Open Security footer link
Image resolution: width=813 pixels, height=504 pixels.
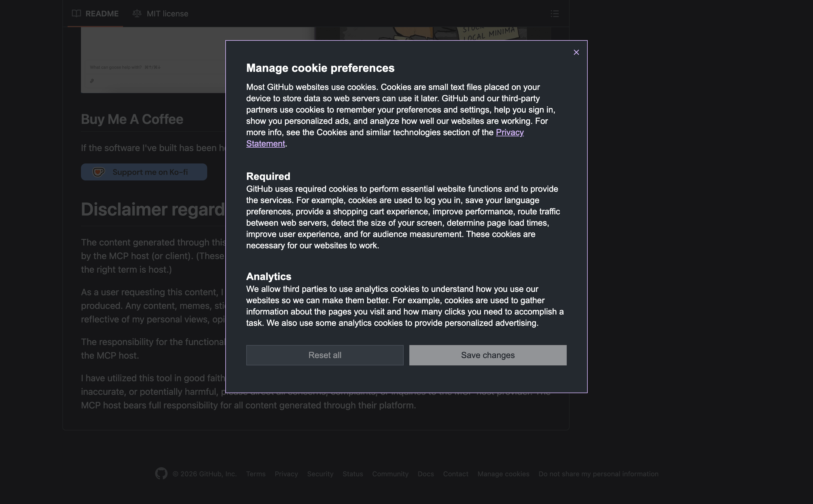pyautogui.click(x=320, y=474)
